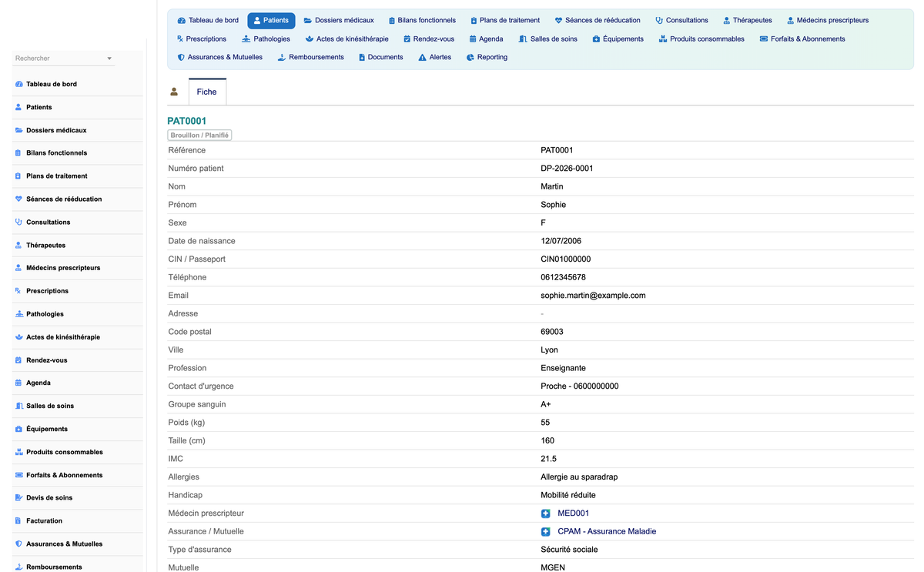Click the patient avatar icon beside Fiche tab
This screenshot has width=924, height=572.
174,92
